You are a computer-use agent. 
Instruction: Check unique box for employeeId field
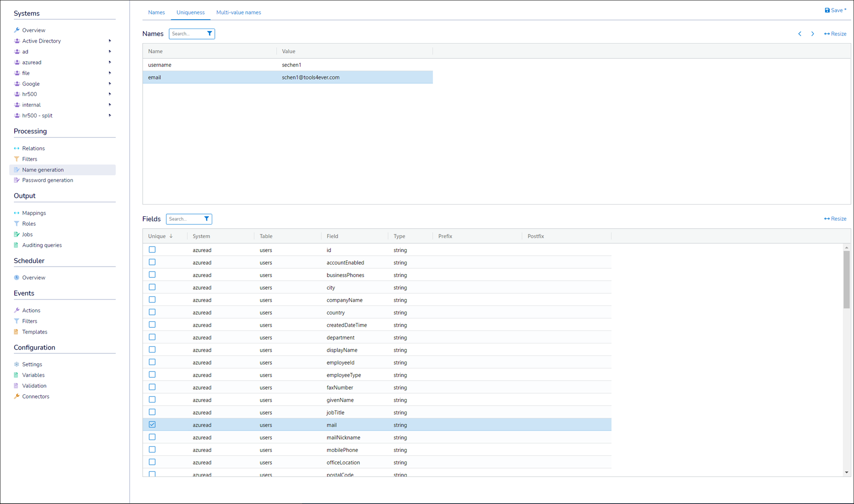152,363
